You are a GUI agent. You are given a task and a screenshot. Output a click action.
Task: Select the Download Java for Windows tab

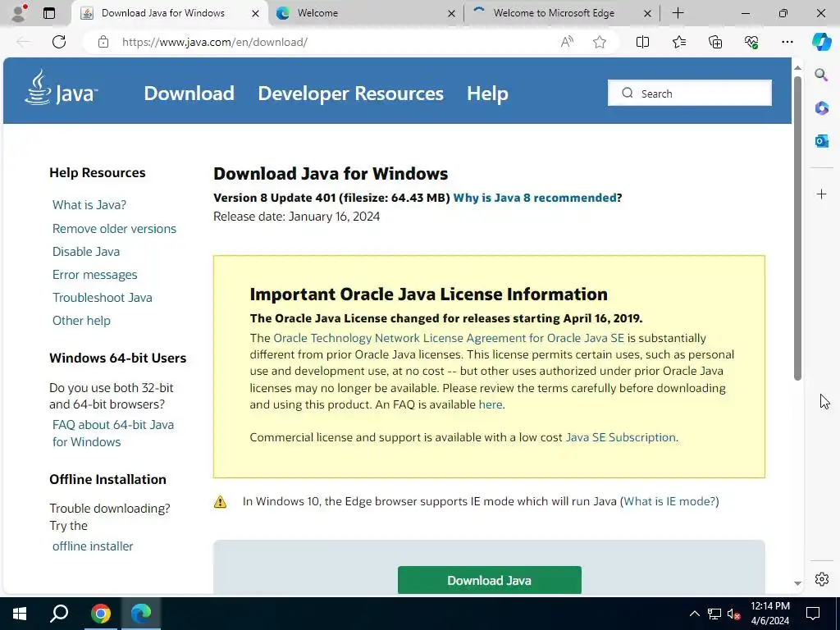(x=169, y=13)
